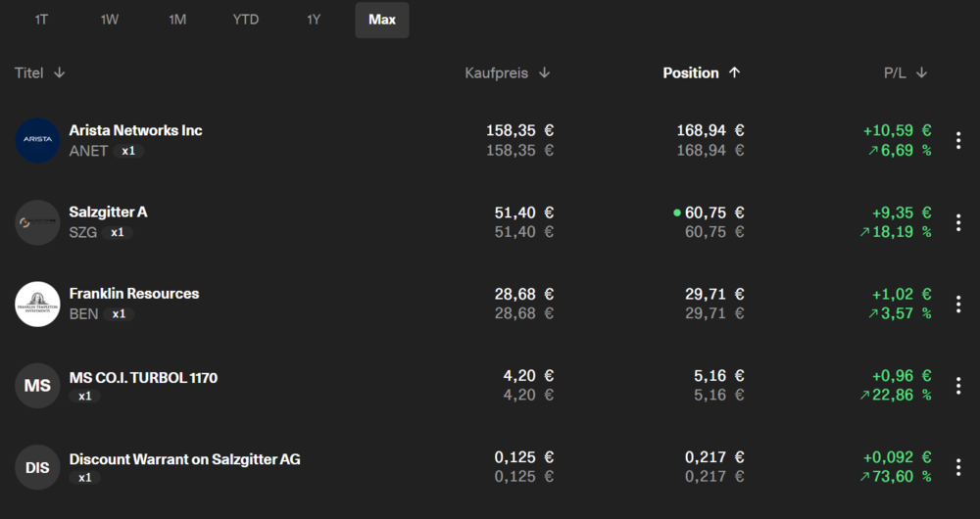The width and height of the screenshot is (980, 519).
Task: Select the Max time range tab
Action: pos(382,20)
